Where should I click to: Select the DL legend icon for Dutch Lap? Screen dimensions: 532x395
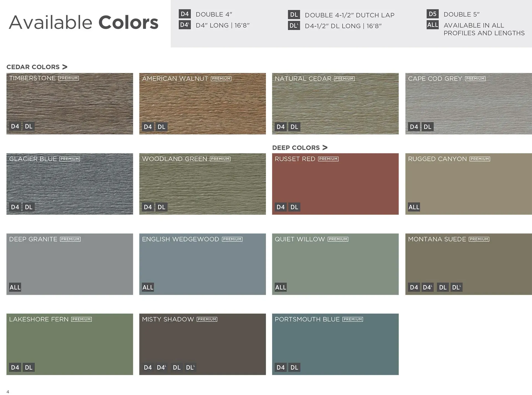294,14
